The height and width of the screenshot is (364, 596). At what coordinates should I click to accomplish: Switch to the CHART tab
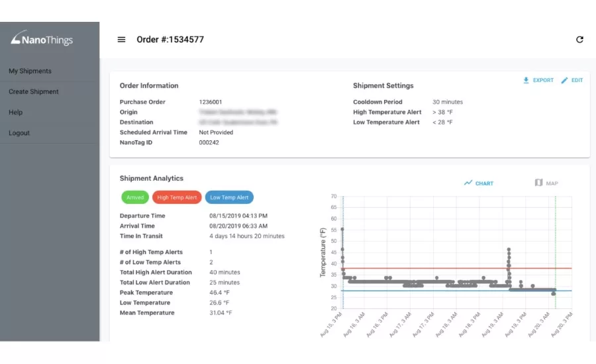pyautogui.click(x=484, y=183)
